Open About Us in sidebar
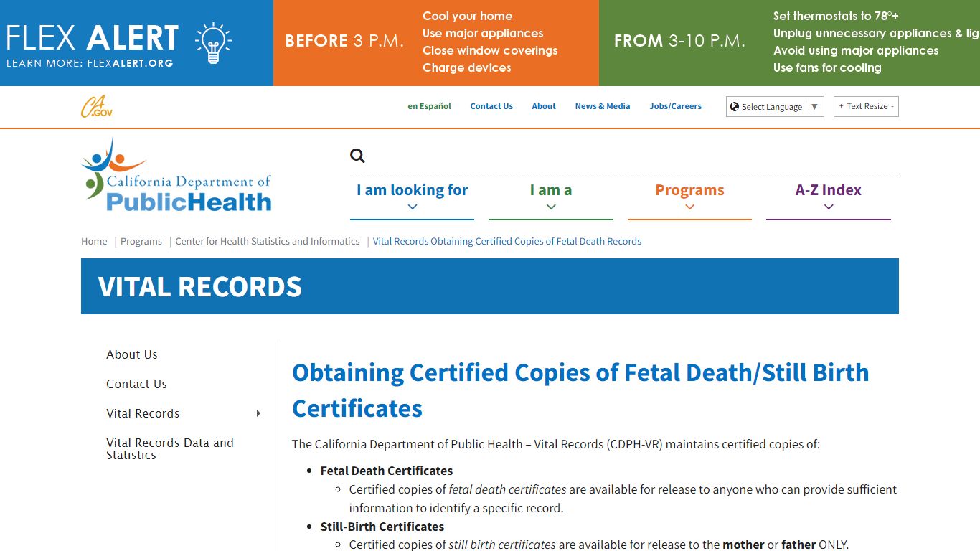The width and height of the screenshot is (980, 551). [x=132, y=354]
